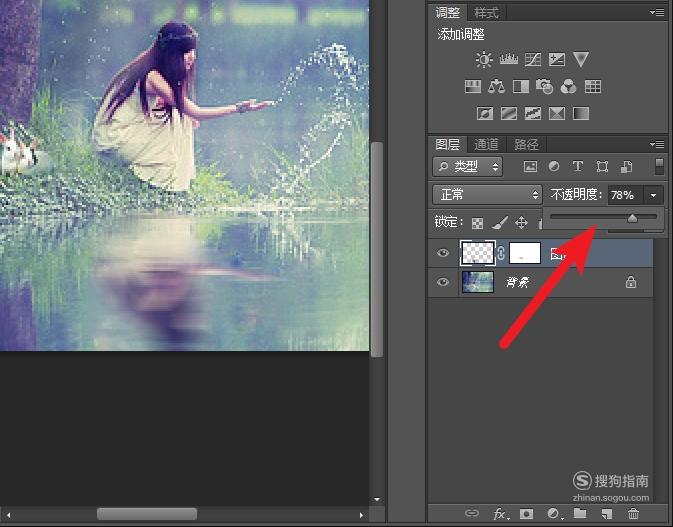
Task: Click the opacity slider handle
Action: [632, 218]
